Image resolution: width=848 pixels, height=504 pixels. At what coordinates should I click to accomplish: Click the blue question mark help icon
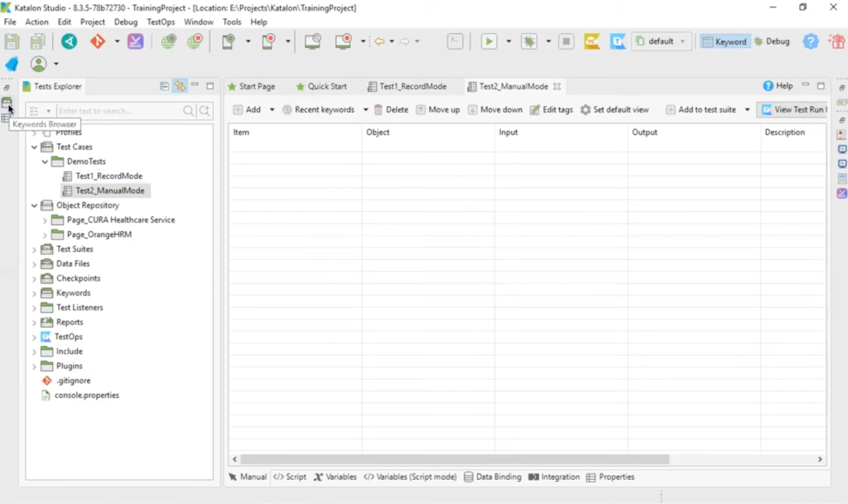point(810,41)
